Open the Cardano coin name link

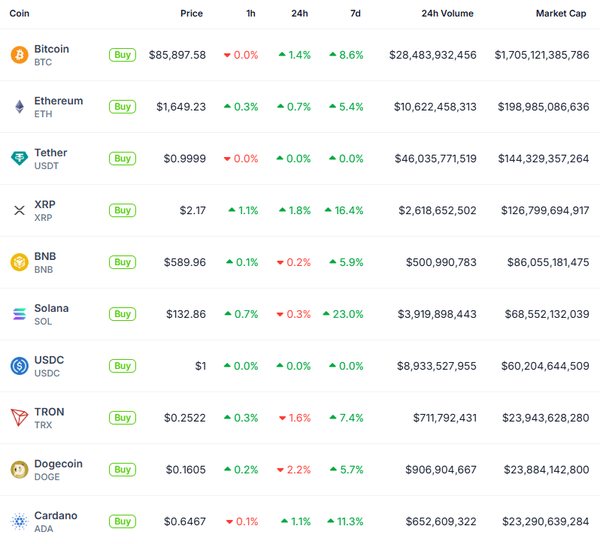point(55,515)
